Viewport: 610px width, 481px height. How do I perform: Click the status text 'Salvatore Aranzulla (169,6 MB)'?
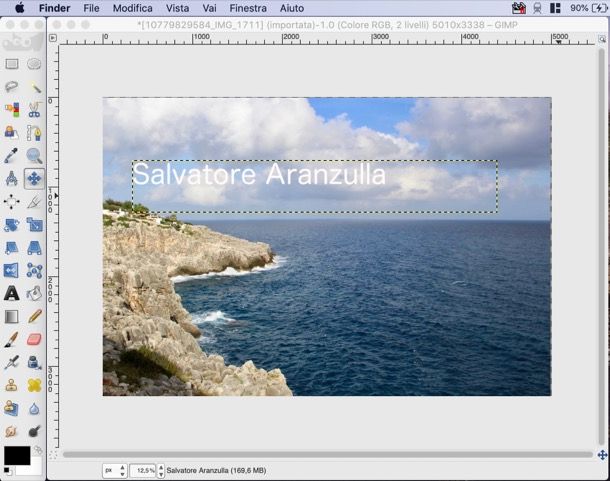tap(216, 470)
